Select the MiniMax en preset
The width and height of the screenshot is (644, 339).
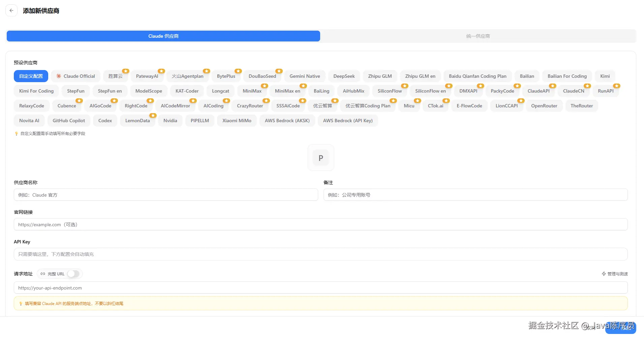[287, 91]
